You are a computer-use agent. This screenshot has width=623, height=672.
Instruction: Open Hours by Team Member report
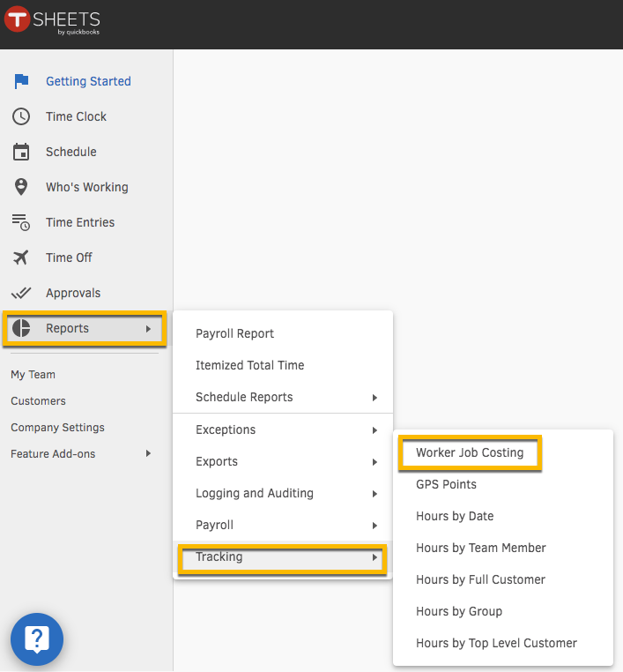(481, 548)
